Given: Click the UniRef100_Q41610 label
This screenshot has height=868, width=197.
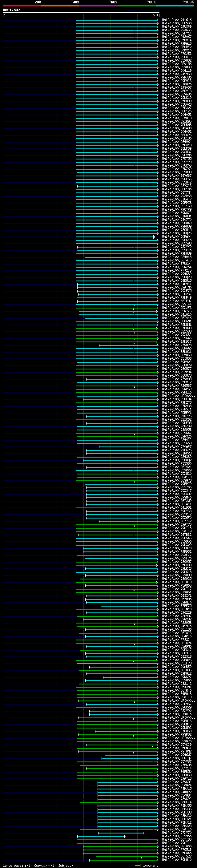Looking at the screenshot, I should point(177,314).
